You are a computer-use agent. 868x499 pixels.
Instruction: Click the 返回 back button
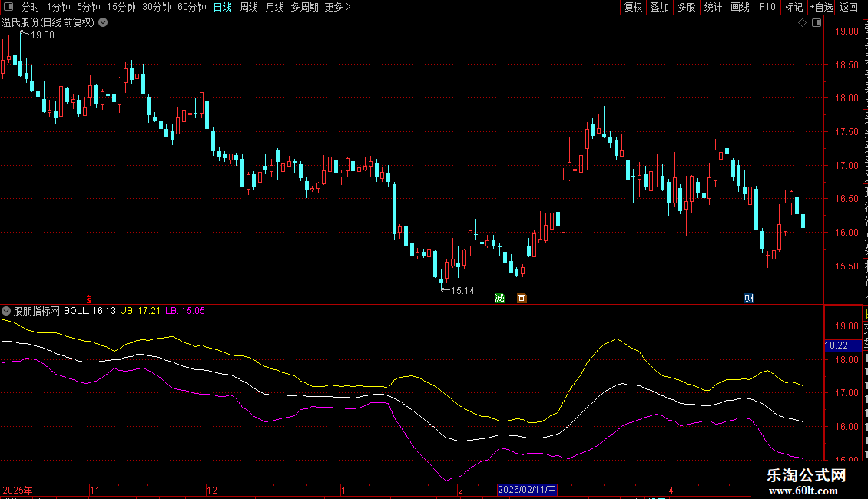coord(848,7)
